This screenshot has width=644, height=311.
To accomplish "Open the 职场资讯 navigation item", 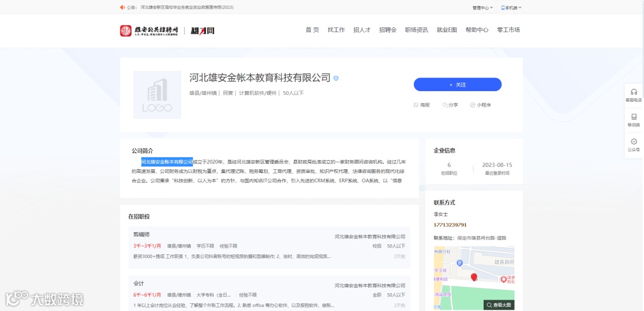I will click(416, 30).
